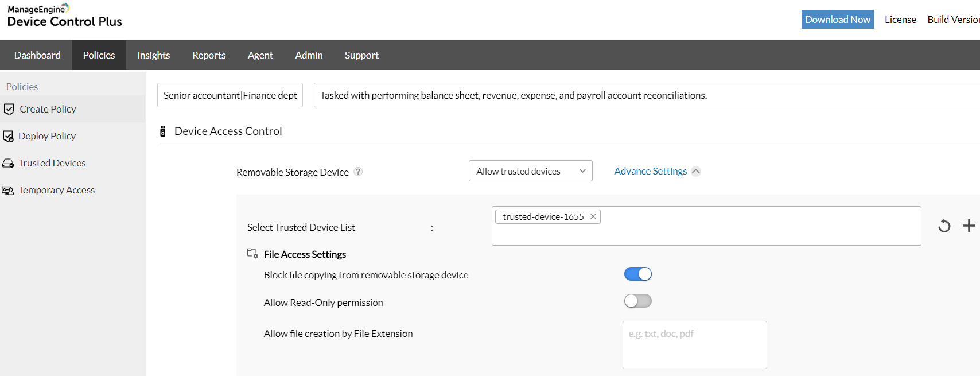Click the policy name field
This screenshot has width=980, height=376.
click(230, 95)
